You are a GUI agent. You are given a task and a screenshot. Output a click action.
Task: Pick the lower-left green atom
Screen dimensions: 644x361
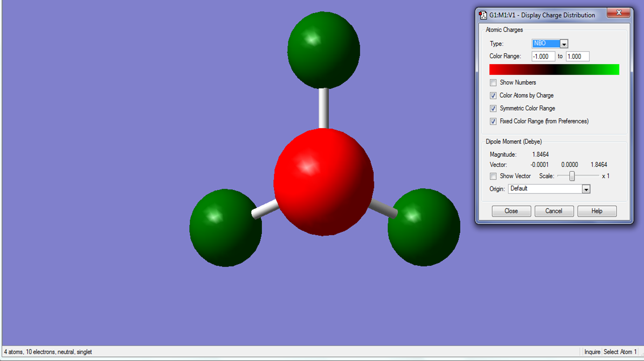point(226,228)
